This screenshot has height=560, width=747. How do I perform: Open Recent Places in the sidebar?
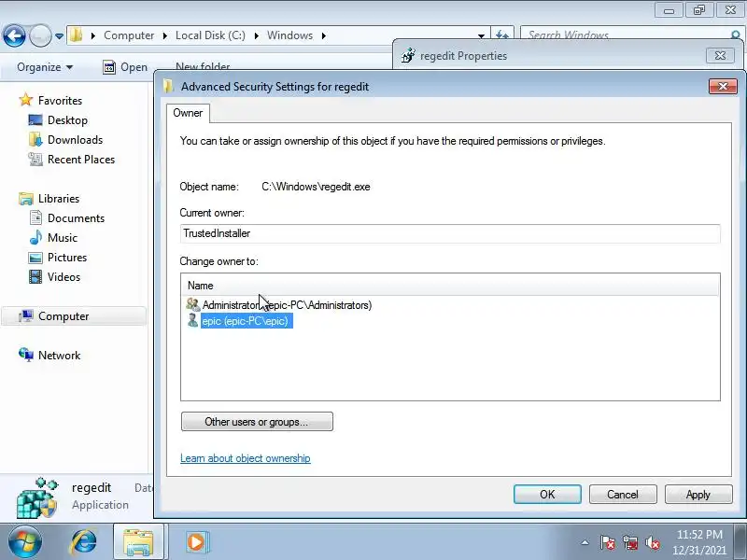coord(81,159)
